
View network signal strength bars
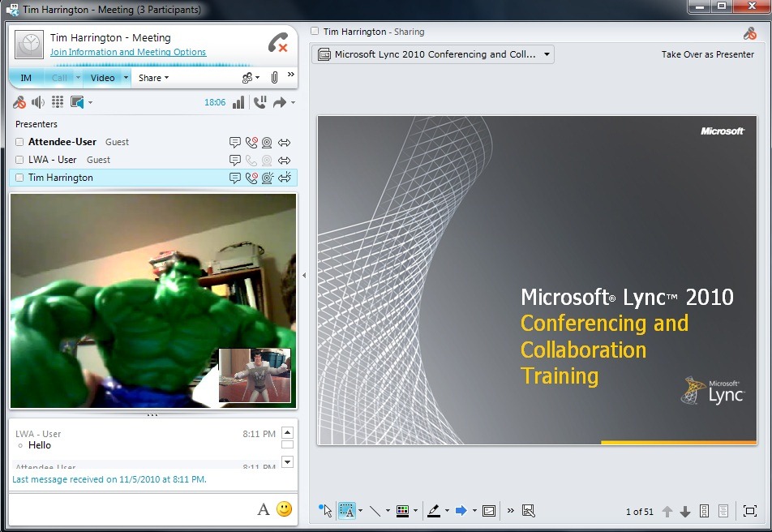click(x=238, y=102)
